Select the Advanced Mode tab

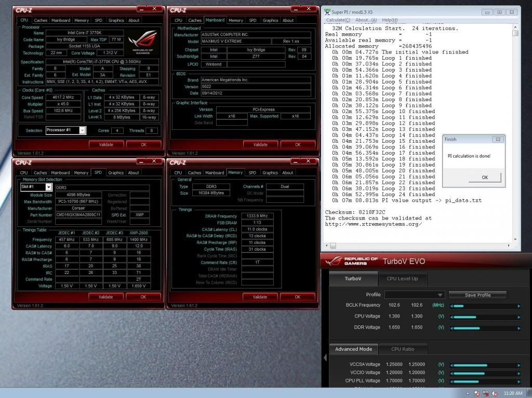tap(353, 349)
